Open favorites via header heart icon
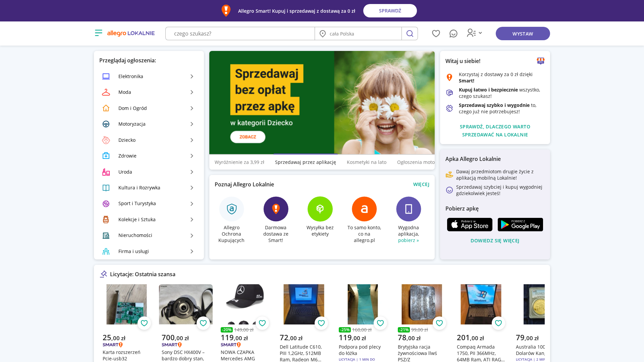This screenshot has width=644, height=362. pyautogui.click(x=436, y=34)
